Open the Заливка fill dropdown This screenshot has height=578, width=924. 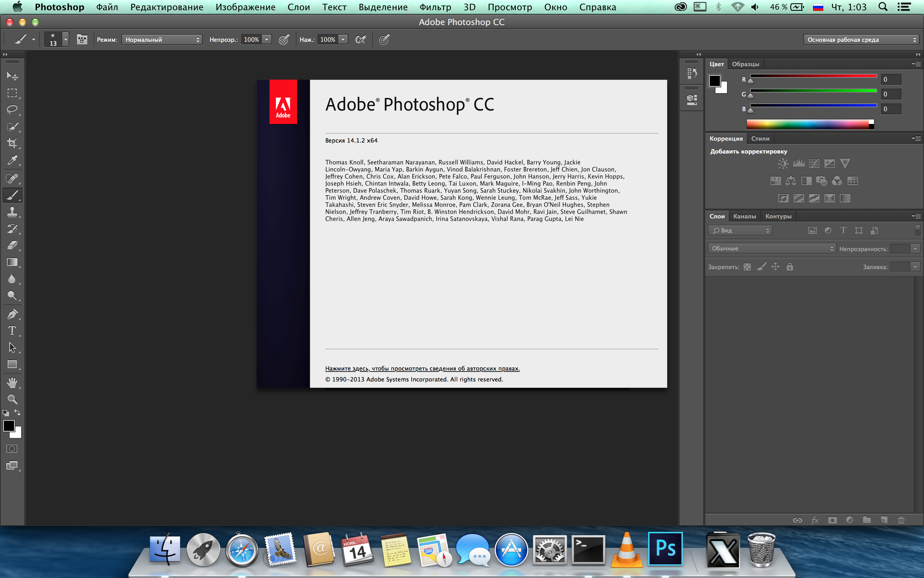[x=915, y=267]
